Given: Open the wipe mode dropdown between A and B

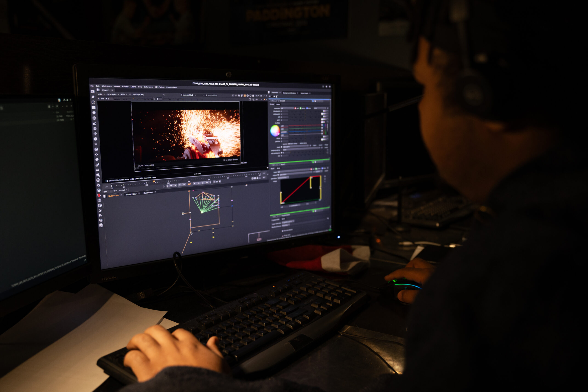Looking at the screenshot, I should [x=200, y=95].
